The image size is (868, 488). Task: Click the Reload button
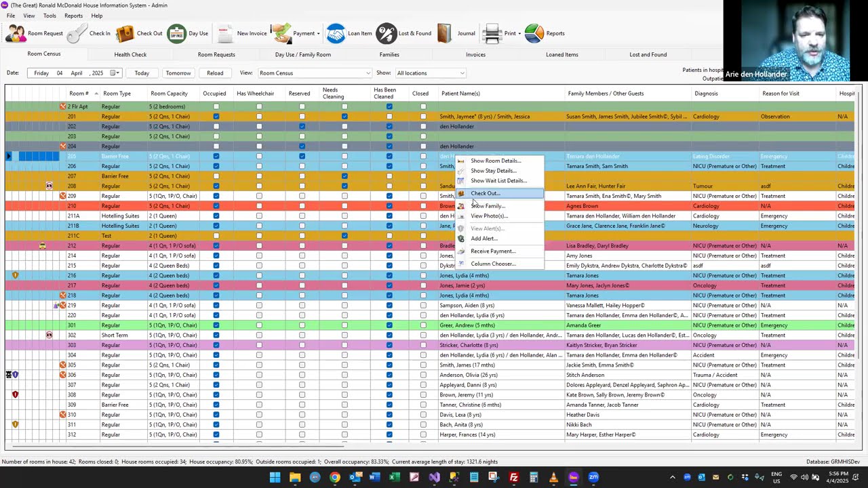tap(215, 73)
